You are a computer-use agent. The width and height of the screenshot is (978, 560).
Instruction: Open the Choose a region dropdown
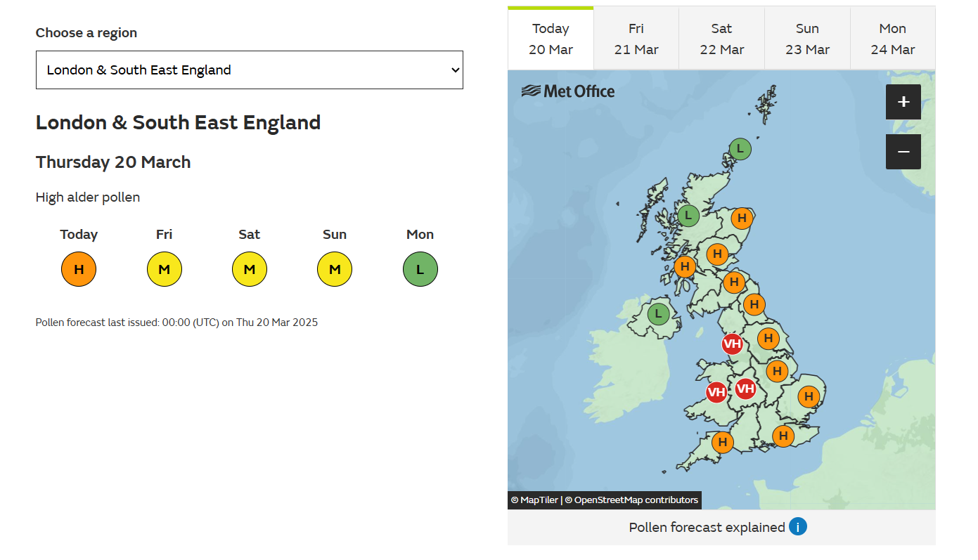(x=249, y=70)
